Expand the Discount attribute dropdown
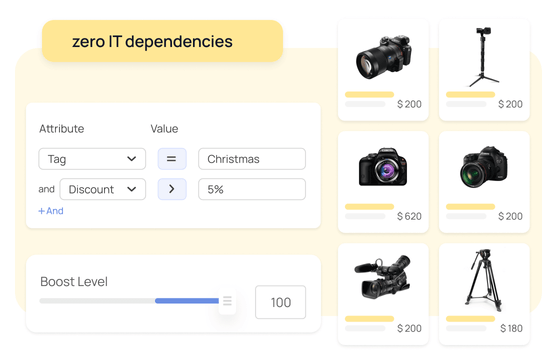Viewport: 558px width, 363px height. pos(103,189)
